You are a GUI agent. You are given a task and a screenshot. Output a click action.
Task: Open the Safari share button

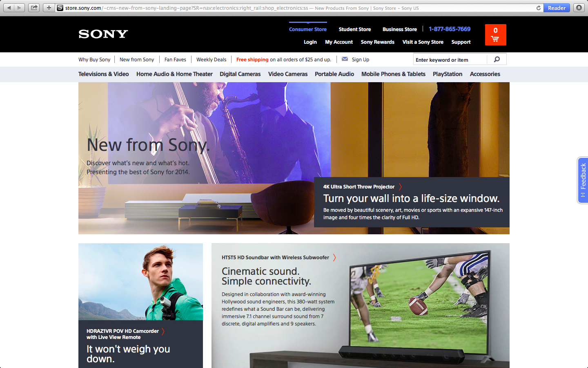coord(34,8)
